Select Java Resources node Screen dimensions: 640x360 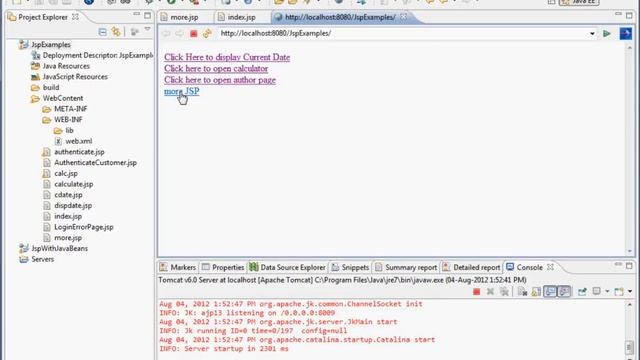point(66,66)
